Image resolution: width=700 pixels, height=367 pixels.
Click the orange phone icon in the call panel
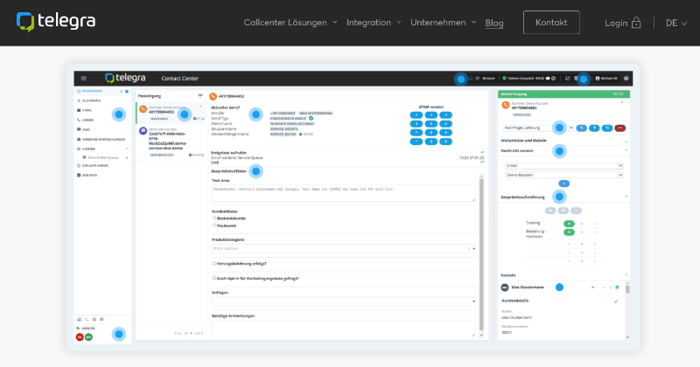click(505, 105)
